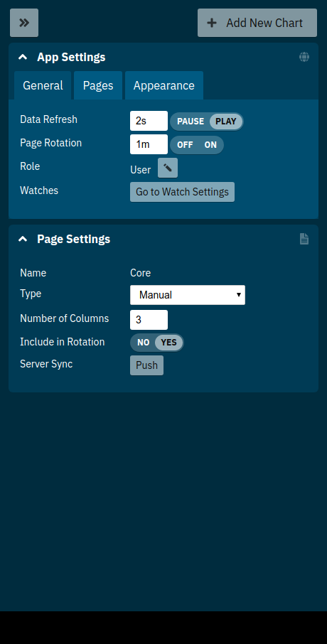Click the Server Sync label
The image size is (327, 644).
(x=46, y=364)
